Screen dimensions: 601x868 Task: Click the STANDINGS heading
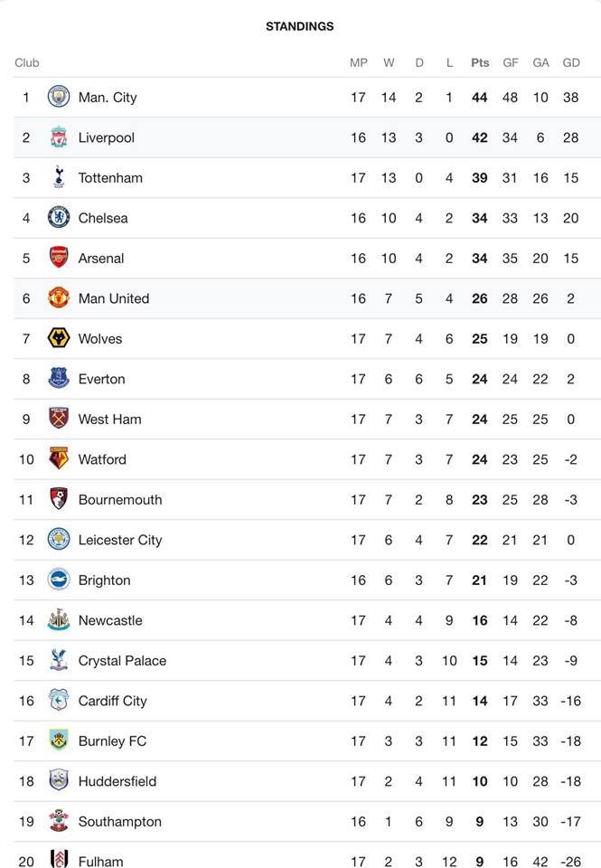click(x=300, y=26)
